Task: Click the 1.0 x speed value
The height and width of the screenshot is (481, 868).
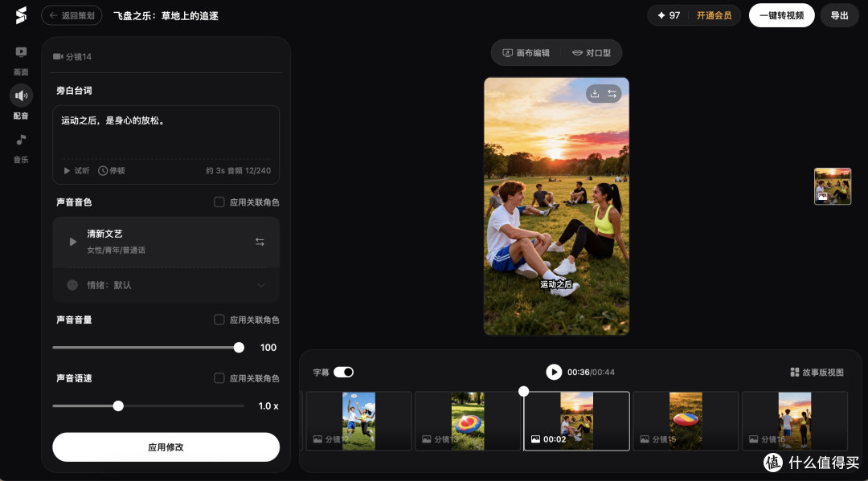Action: pos(268,406)
